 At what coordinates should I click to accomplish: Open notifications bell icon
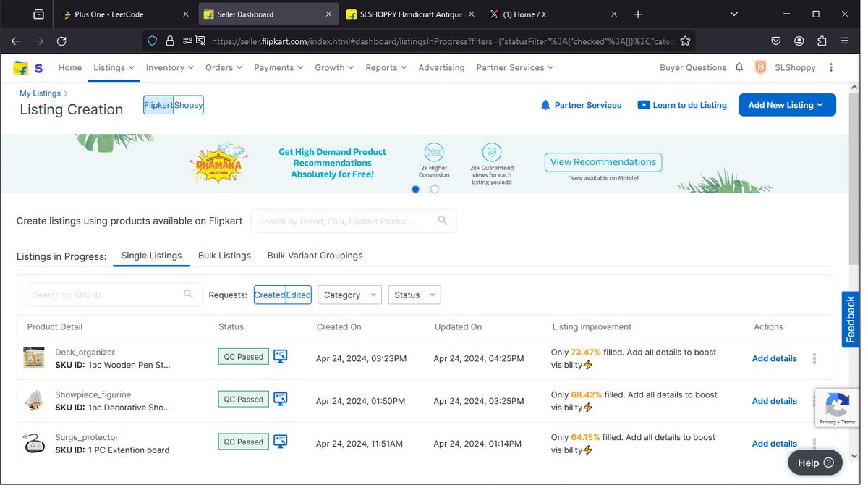point(739,67)
